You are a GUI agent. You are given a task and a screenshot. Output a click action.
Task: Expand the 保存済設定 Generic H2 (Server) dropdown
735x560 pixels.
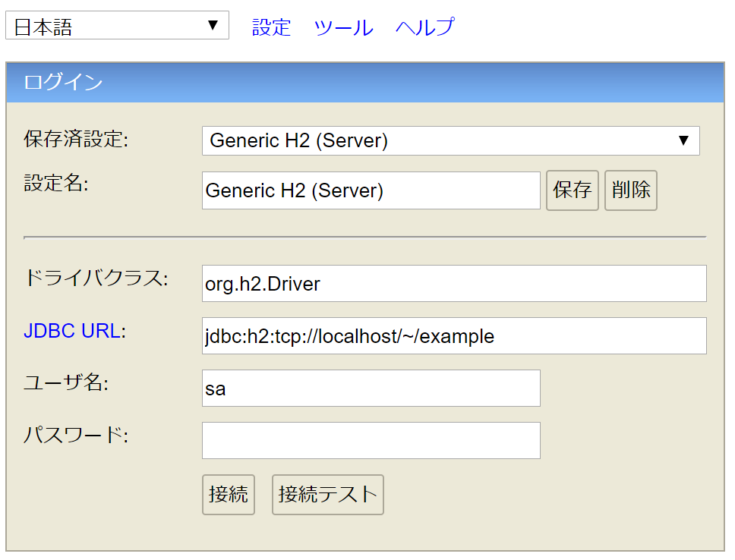tap(450, 140)
